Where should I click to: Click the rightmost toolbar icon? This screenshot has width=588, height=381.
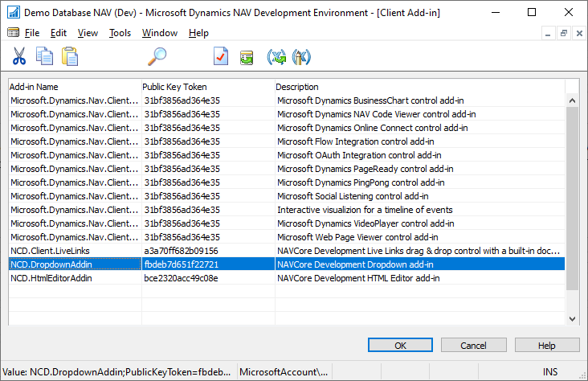[x=302, y=57]
